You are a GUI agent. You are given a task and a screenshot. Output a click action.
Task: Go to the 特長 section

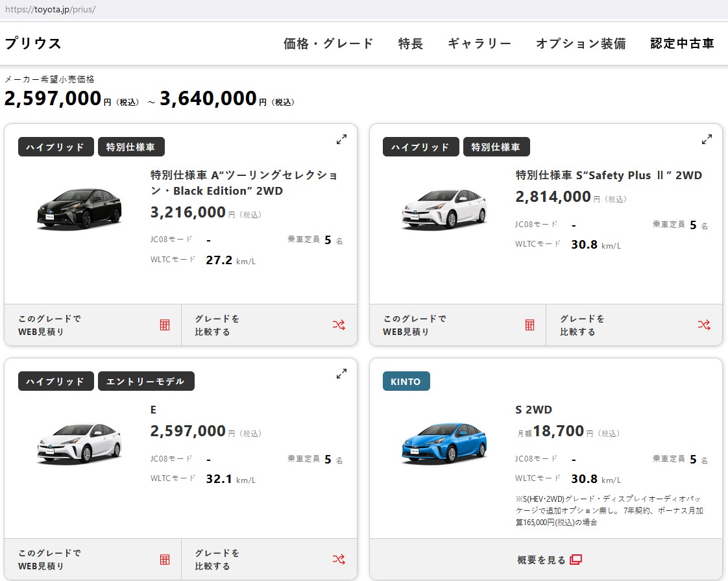click(x=411, y=43)
